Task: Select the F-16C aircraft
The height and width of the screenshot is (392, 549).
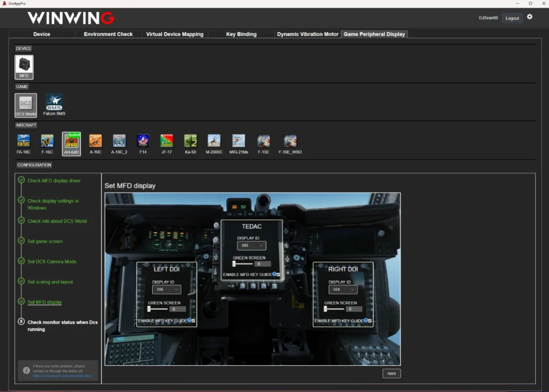Action: 47,144
